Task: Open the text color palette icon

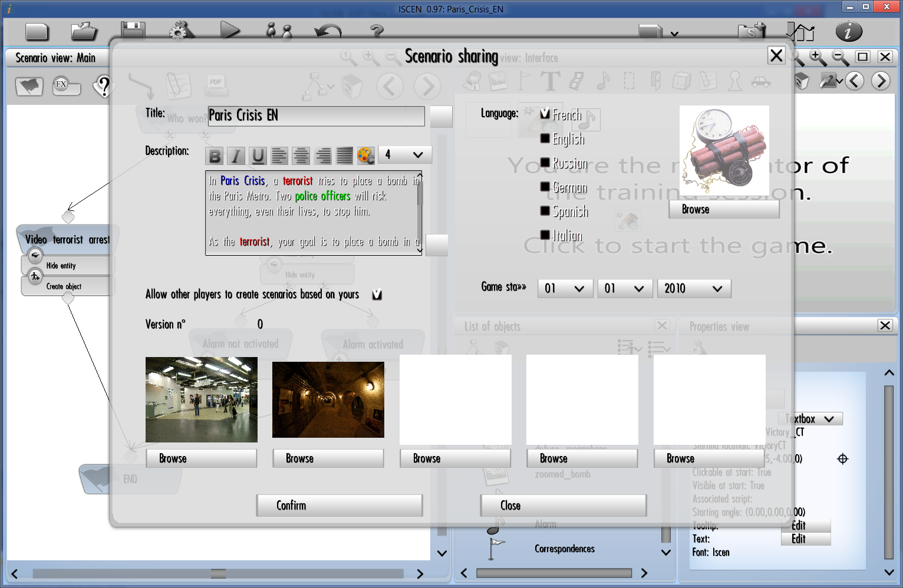Action: 366,156
